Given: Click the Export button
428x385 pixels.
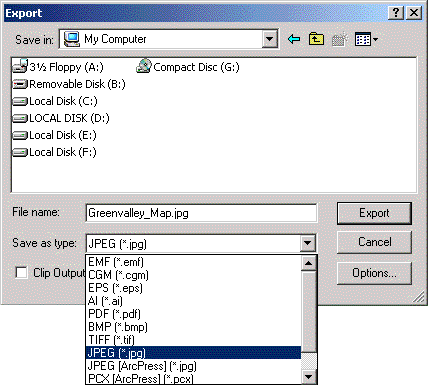Looking at the screenshot, I should (374, 213).
